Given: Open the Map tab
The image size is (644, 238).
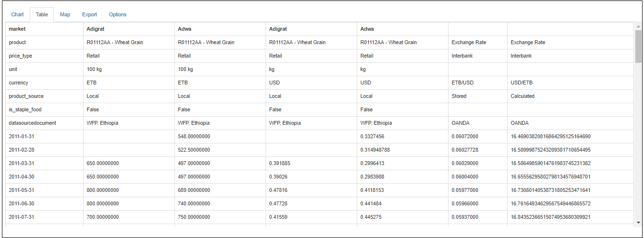Looking at the screenshot, I should pyautogui.click(x=65, y=14).
